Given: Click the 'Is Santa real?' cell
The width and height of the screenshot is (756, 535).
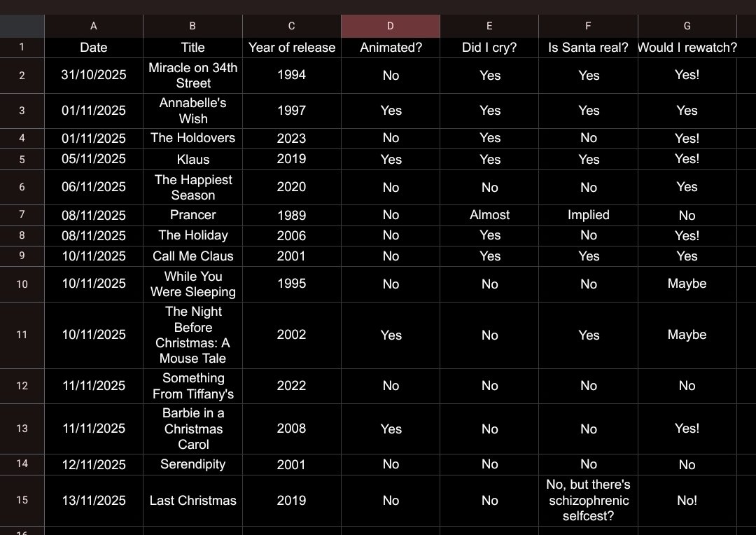Looking at the screenshot, I should pyautogui.click(x=588, y=48).
